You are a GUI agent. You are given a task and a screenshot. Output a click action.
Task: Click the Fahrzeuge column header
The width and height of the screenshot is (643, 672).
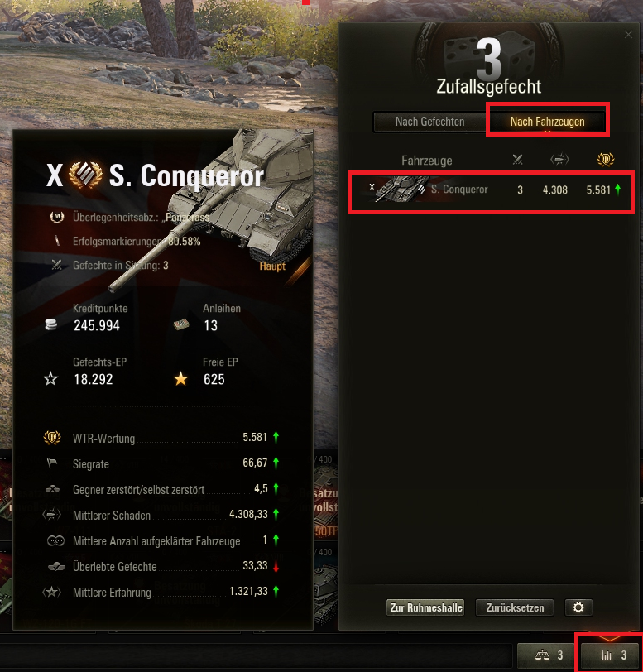(426, 161)
